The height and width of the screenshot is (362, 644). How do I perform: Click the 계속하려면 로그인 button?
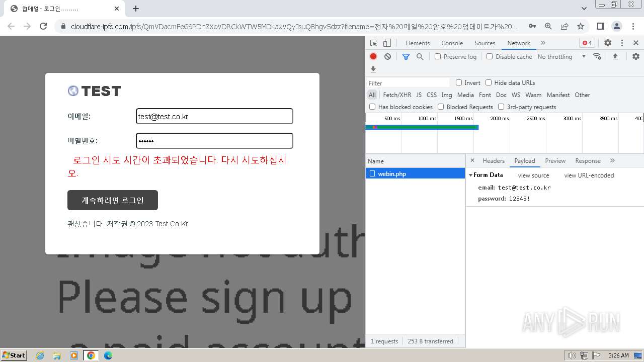113,200
